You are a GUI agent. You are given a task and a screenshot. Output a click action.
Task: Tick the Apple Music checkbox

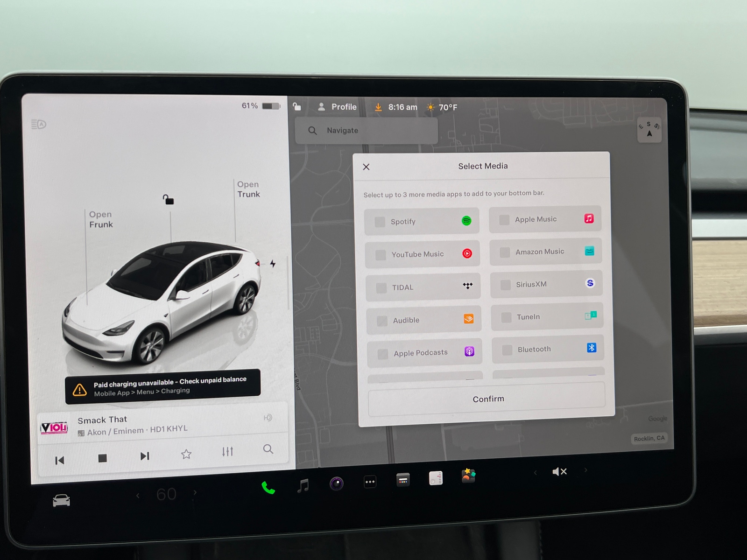click(504, 220)
